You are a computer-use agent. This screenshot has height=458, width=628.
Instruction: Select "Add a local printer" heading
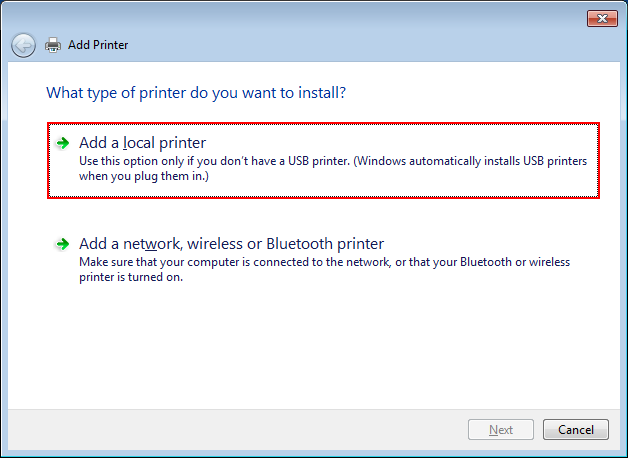142,143
